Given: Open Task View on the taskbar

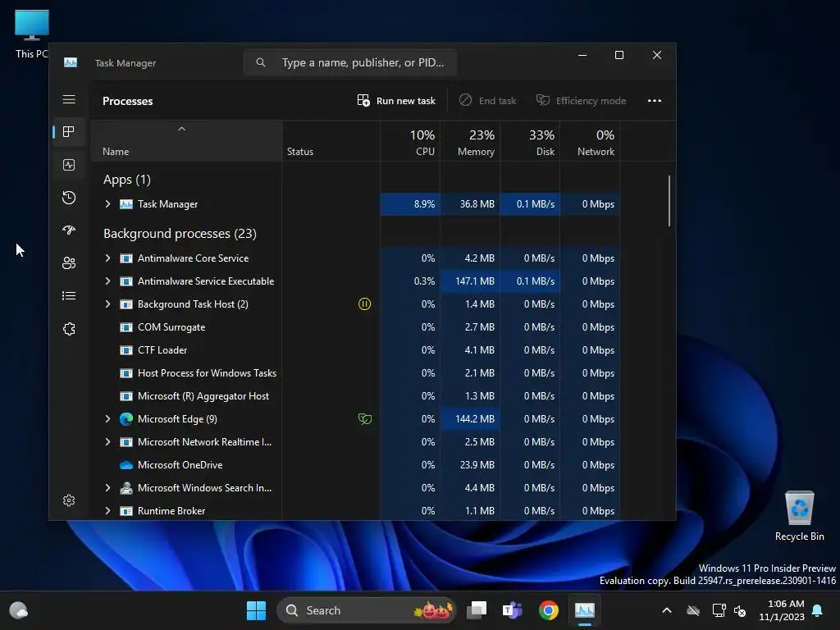Looking at the screenshot, I should [477, 610].
